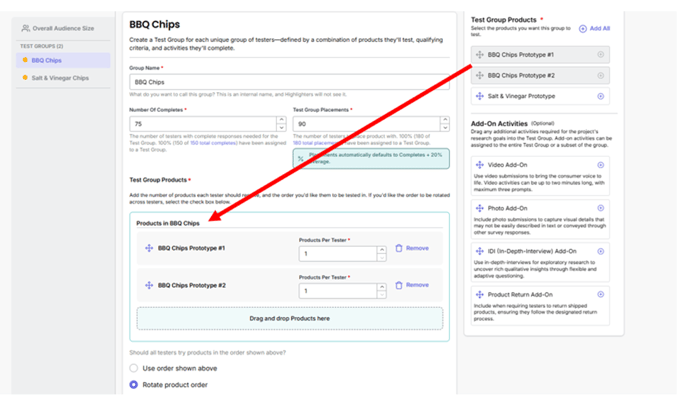This screenshot has height=400, width=688.
Task: Click trash icon for BBQ Chips Prototype #1
Action: pos(399,248)
